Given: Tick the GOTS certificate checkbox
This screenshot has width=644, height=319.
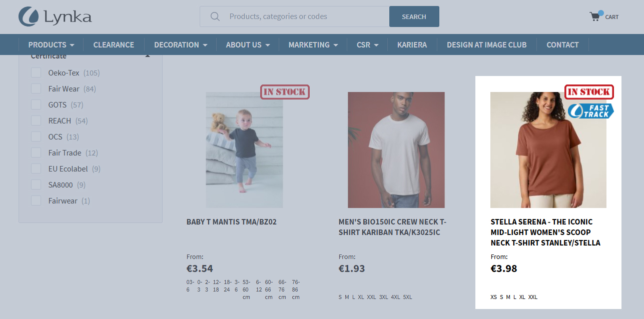Looking at the screenshot, I should click(x=36, y=105).
